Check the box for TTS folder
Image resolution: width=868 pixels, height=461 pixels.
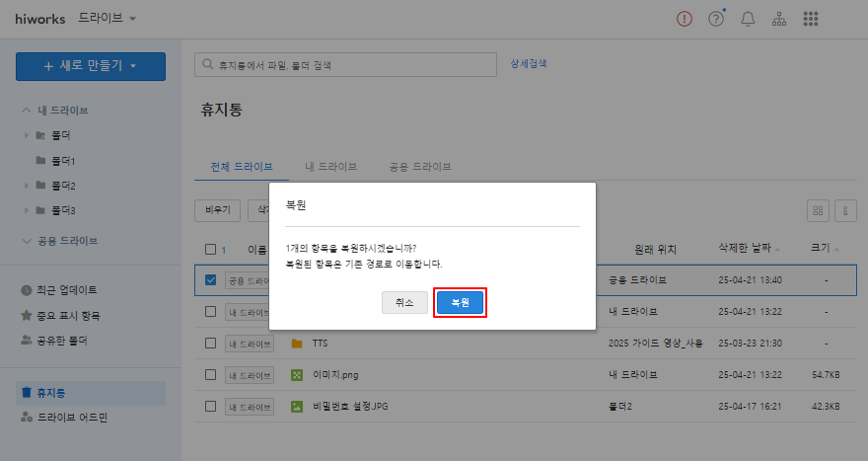coord(210,344)
